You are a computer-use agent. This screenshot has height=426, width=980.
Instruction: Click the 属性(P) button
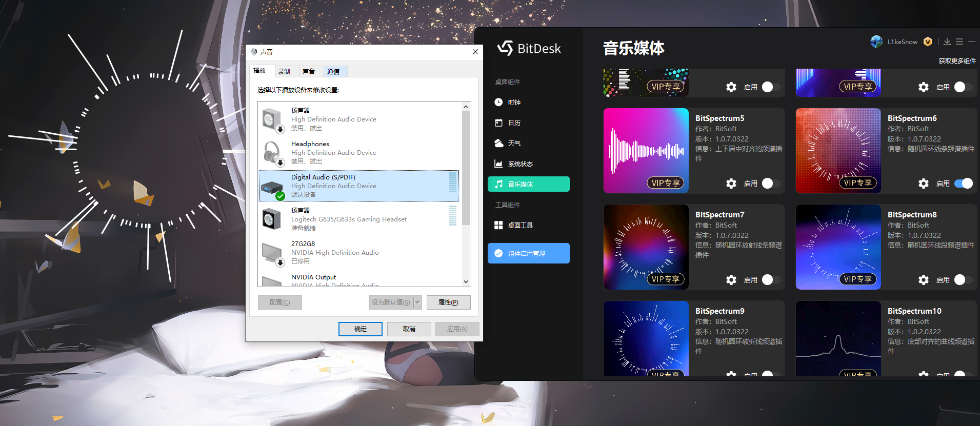pyautogui.click(x=448, y=302)
